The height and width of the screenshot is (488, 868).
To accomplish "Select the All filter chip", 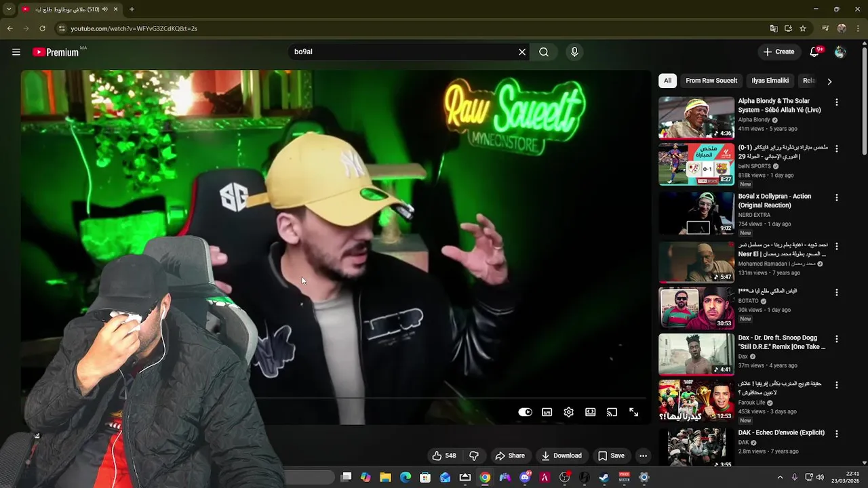I will 667,81.
